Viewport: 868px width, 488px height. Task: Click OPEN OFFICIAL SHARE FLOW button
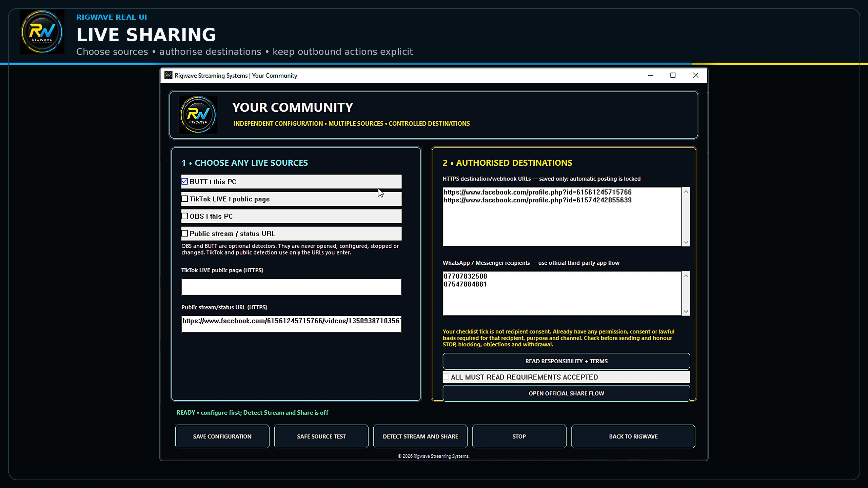click(x=566, y=393)
